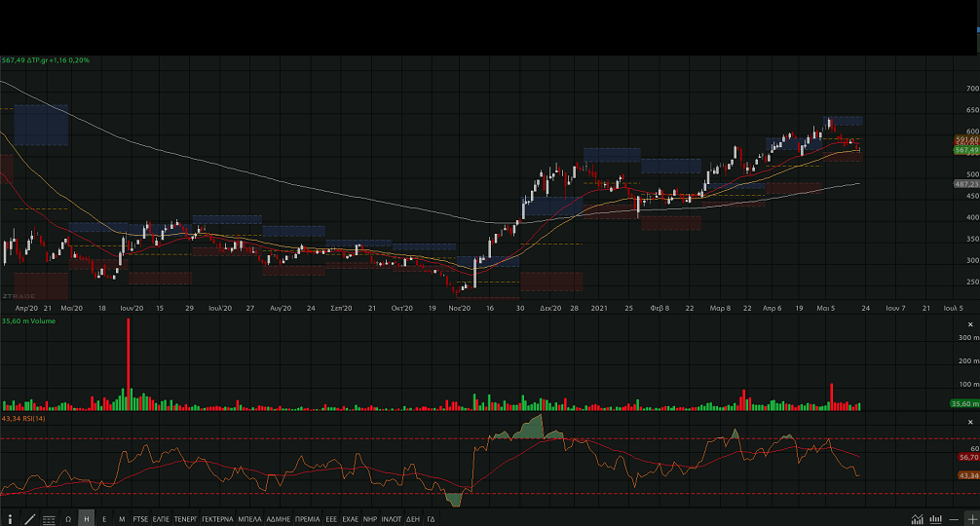This screenshot has height=526, width=980.
Task: Select the M monthly timeframe button
Action: 122,519
